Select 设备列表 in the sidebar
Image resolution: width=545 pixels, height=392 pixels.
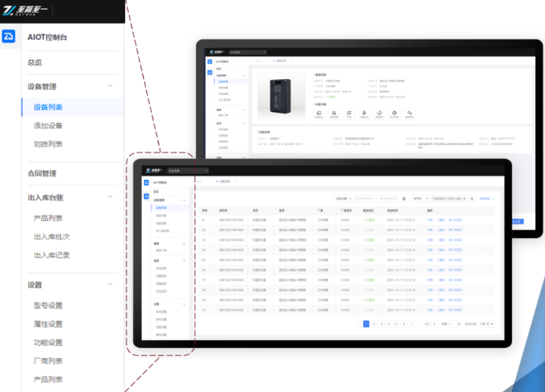coord(48,107)
